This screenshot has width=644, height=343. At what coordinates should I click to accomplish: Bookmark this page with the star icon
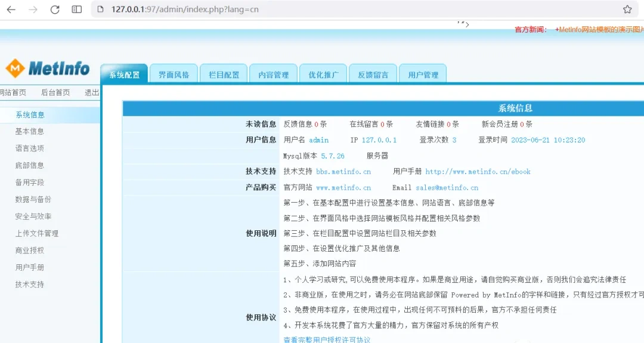[x=627, y=10]
